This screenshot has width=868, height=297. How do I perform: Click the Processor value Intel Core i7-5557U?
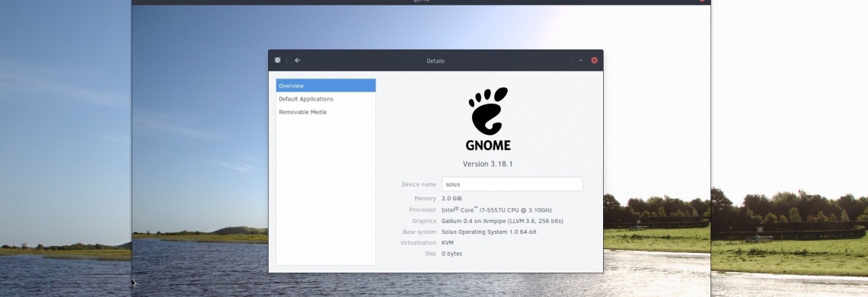point(496,210)
